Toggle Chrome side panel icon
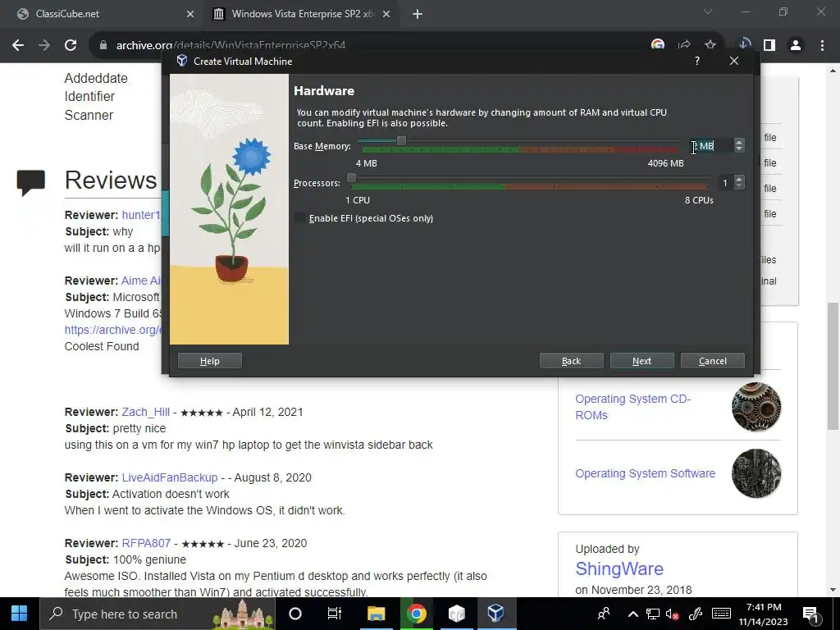Screen dimensions: 840x630 click(x=769, y=46)
